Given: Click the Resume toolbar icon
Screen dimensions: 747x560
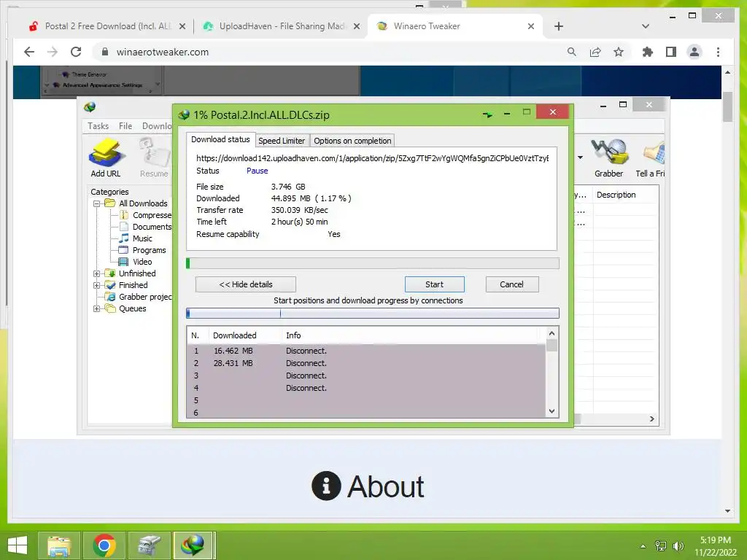Looking at the screenshot, I should coord(154,157).
